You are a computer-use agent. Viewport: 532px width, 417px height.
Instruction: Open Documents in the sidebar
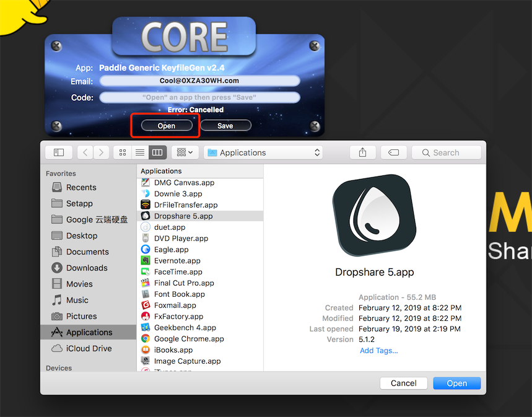pyautogui.click(x=88, y=252)
